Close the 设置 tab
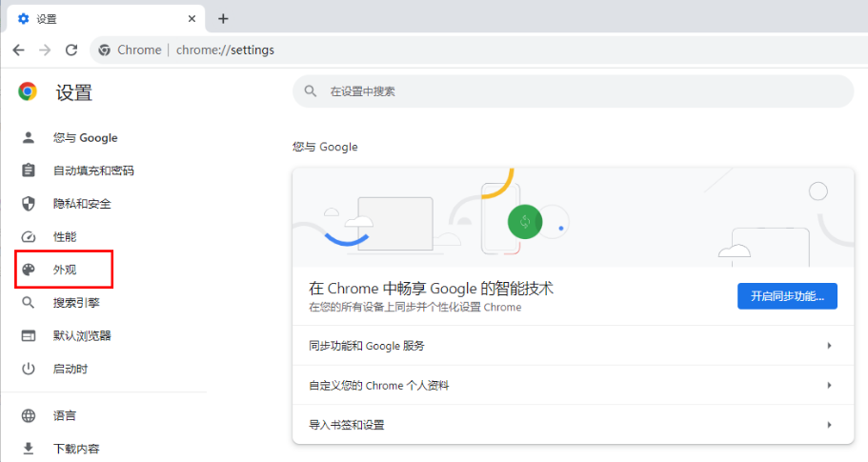868x462 pixels. [x=192, y=19]
